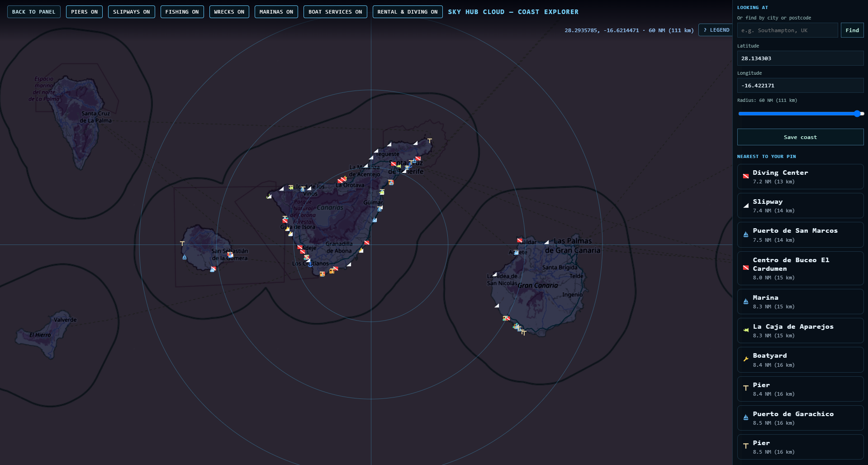This screenshot has height=465, width=868.
Task: Click the pier marker at Tenerife's northeast tip
Action: click(430, 141)
